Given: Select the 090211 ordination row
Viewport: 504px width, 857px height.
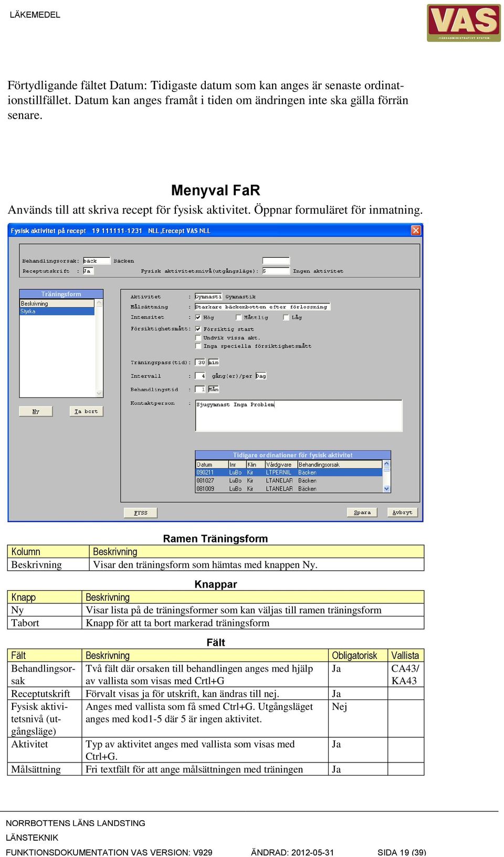Looking at the screenshot, I should (289, 473).
